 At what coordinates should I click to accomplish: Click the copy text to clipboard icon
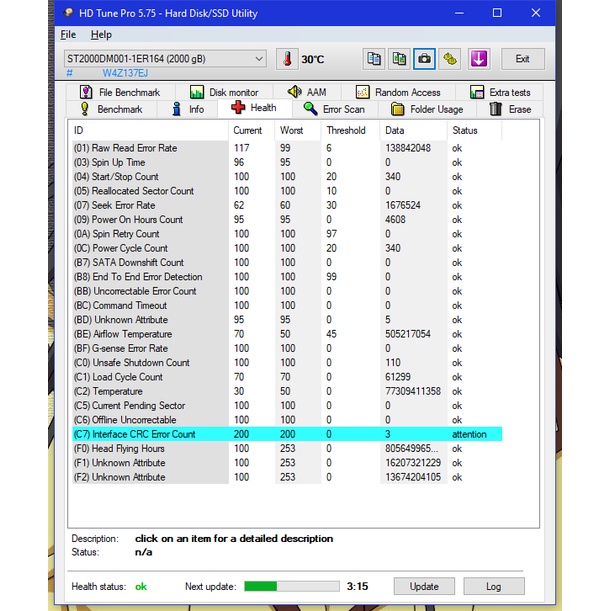[373, 59]
